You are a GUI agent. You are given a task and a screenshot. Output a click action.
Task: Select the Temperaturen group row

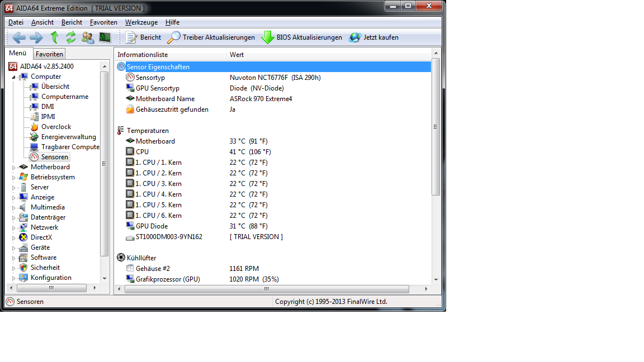[273, 131]
